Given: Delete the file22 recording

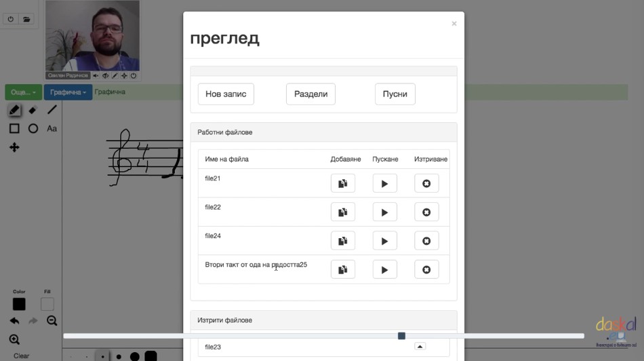Looking at the screenshot, I should [426, 212].
